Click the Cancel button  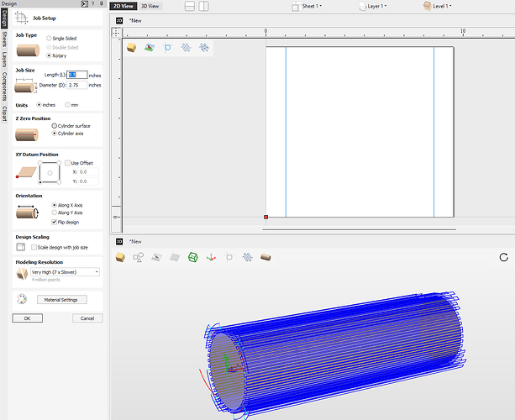87,318
